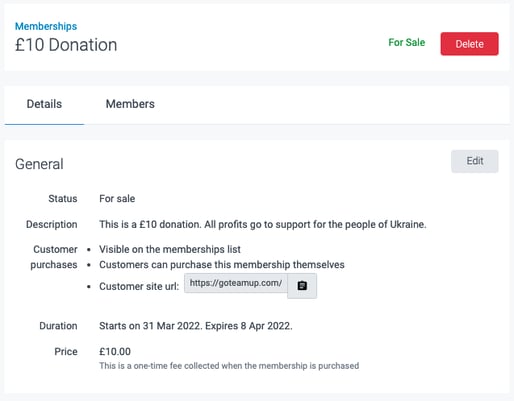
Task: Copy the customer site URL with clipboard icon
Action: tap(302, 286)
